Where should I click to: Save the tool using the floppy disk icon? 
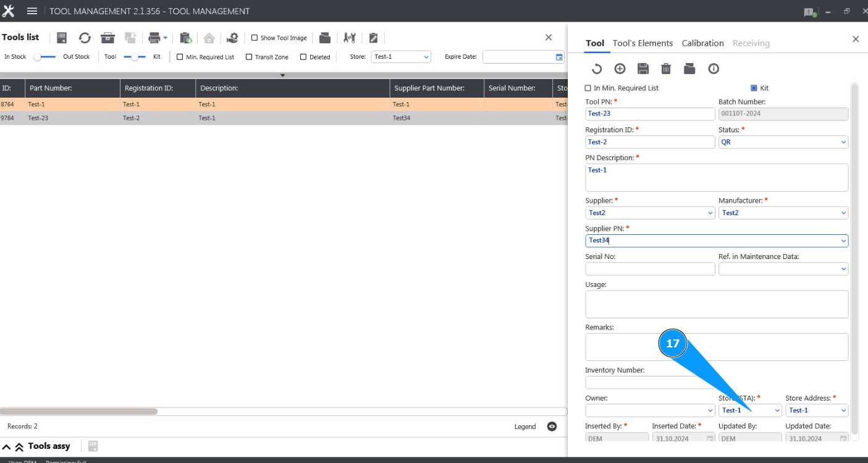click(x=643, y=69)
